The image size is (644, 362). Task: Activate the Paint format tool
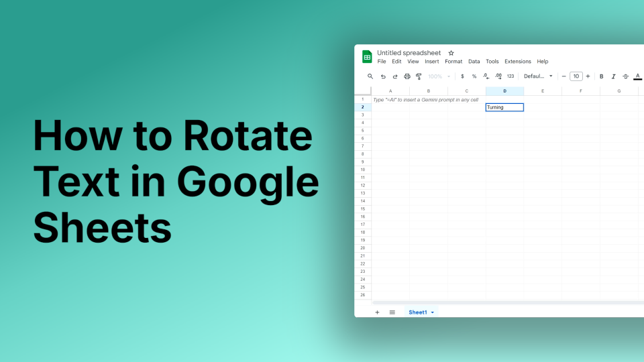(x=419, y=76)
